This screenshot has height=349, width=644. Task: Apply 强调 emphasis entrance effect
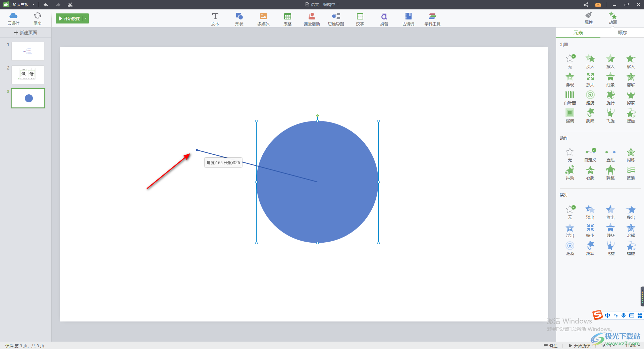click(570, 116)
